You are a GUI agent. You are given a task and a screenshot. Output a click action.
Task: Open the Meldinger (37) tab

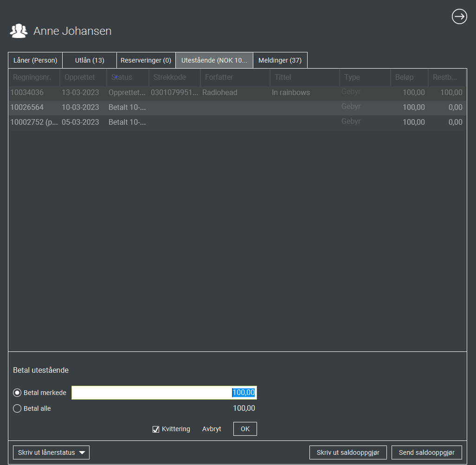280,60
